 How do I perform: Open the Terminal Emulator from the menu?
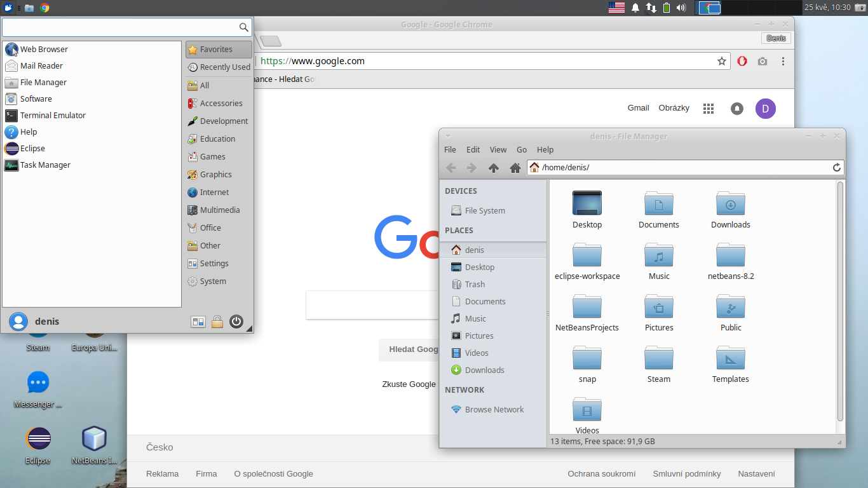pos(53,115)
